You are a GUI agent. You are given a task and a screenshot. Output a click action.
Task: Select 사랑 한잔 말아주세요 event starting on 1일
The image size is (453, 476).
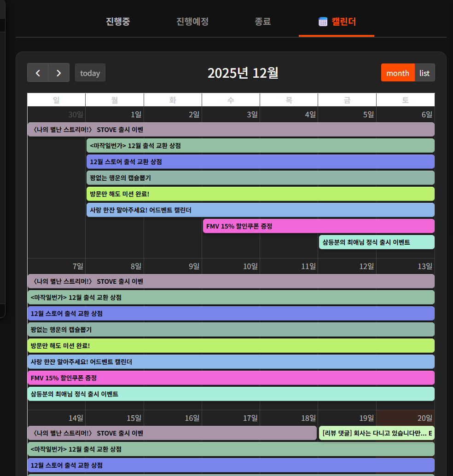click(x=260, y=210)
